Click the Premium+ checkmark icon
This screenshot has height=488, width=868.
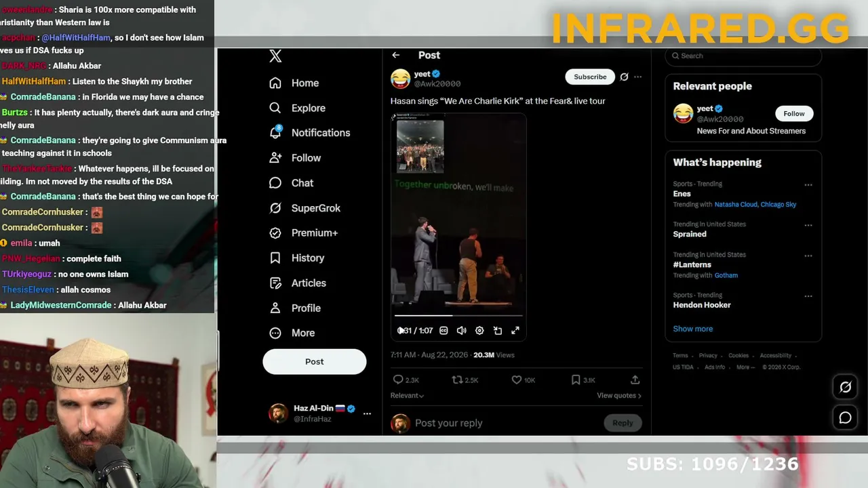[x=275, y=233]
